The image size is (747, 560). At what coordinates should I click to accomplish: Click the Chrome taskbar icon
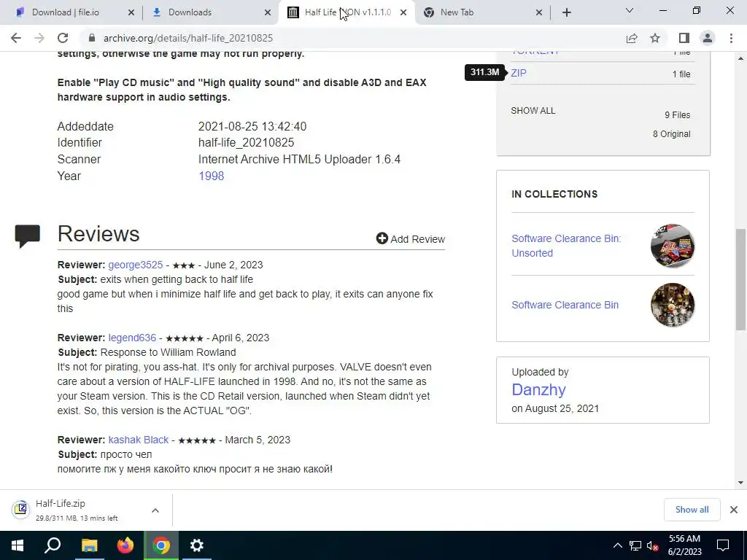tap(161, 545)
